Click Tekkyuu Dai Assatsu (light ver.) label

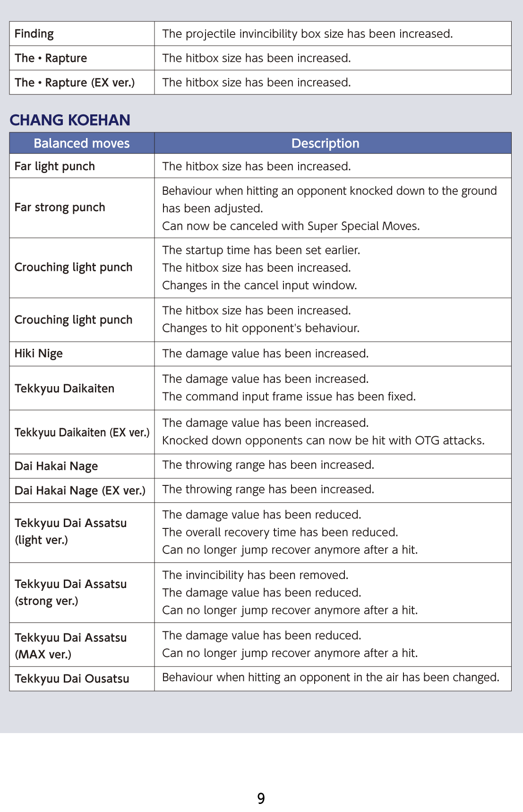(x=70, y=532)
